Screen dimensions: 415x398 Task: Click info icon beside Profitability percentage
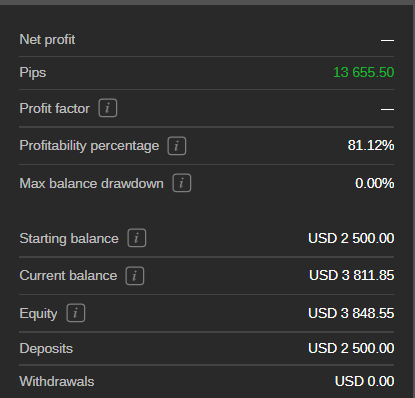177,146
